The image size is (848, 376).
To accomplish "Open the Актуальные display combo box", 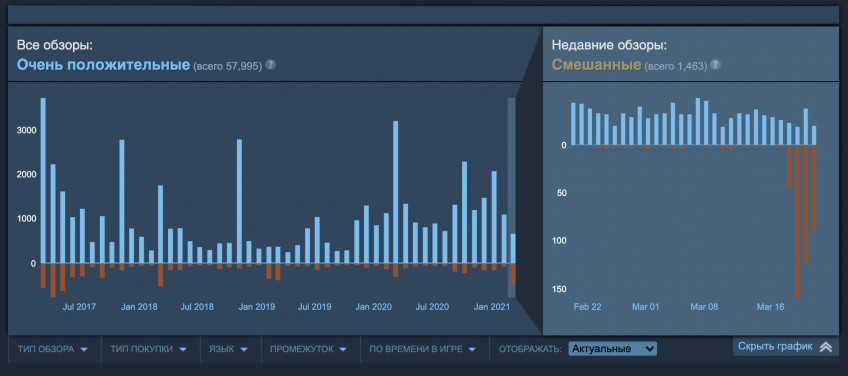I will coord(612,349).
